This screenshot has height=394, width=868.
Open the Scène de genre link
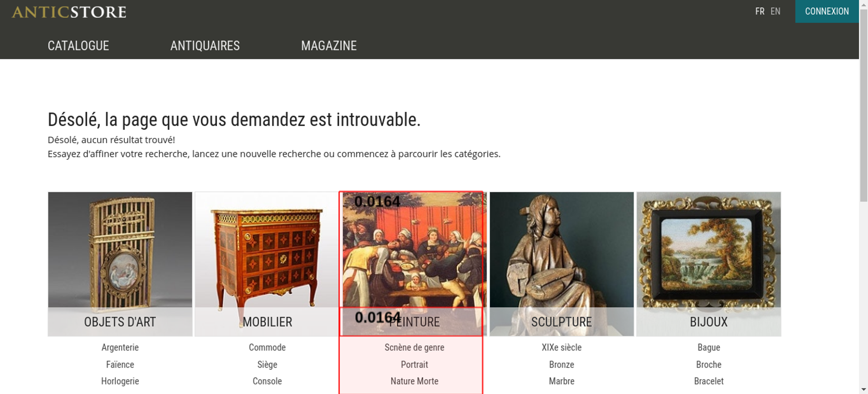pos(414,347)
